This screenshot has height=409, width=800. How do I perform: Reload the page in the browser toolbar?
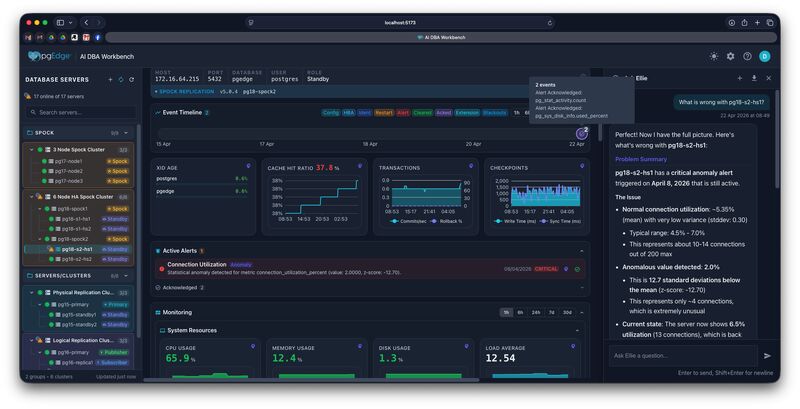[549, 22]
